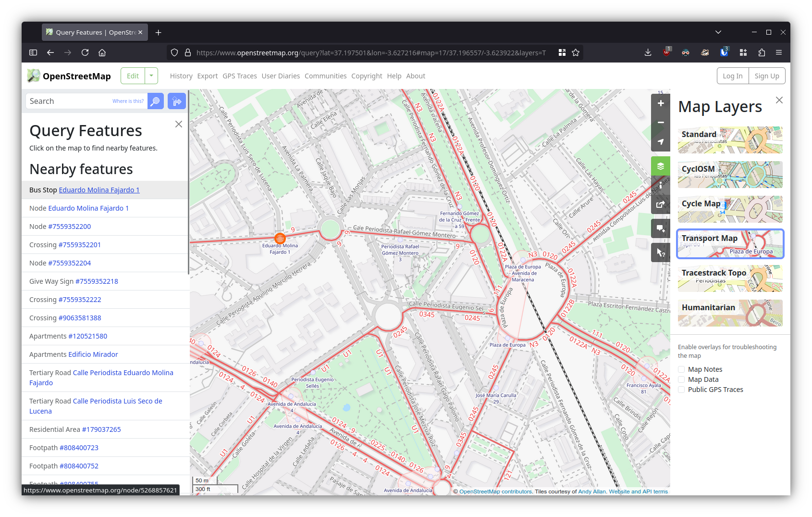Viewport: 812px width, 517px height.
Task: Open the share map panel
Action: tap(661, 204)
